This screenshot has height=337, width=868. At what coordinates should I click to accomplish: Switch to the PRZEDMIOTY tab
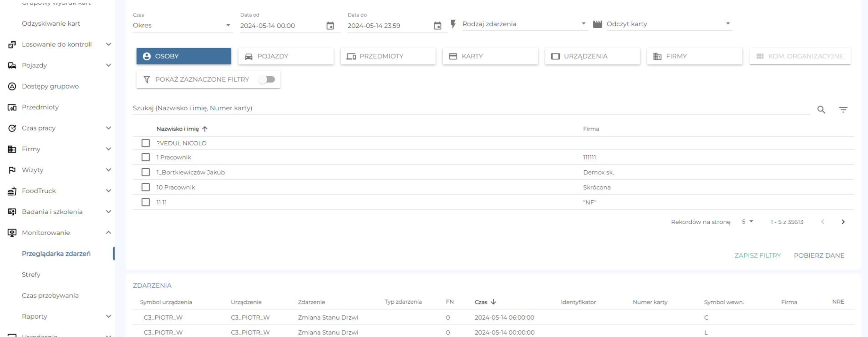pyautogui.click(x=388, y=56)
